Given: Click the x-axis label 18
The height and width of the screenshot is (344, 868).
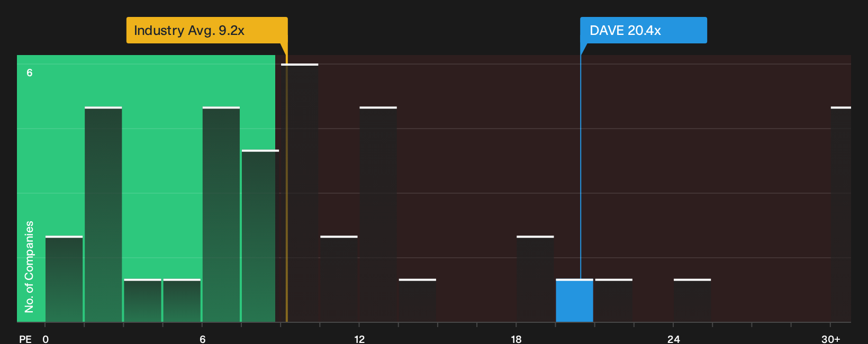Looking at the screenshot, I should pyautogui.click(x=516, y=339).
